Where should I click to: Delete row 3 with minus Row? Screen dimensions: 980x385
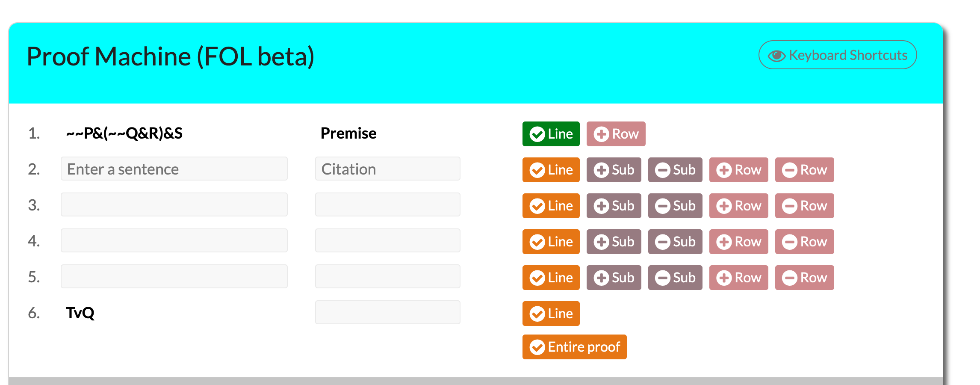(x=804, y=206)
